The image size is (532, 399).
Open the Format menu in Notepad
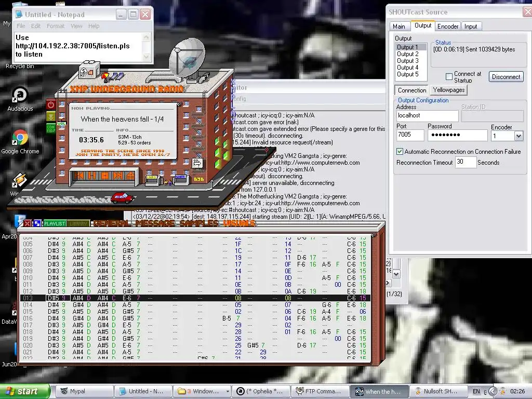click(x=55, y=26)
